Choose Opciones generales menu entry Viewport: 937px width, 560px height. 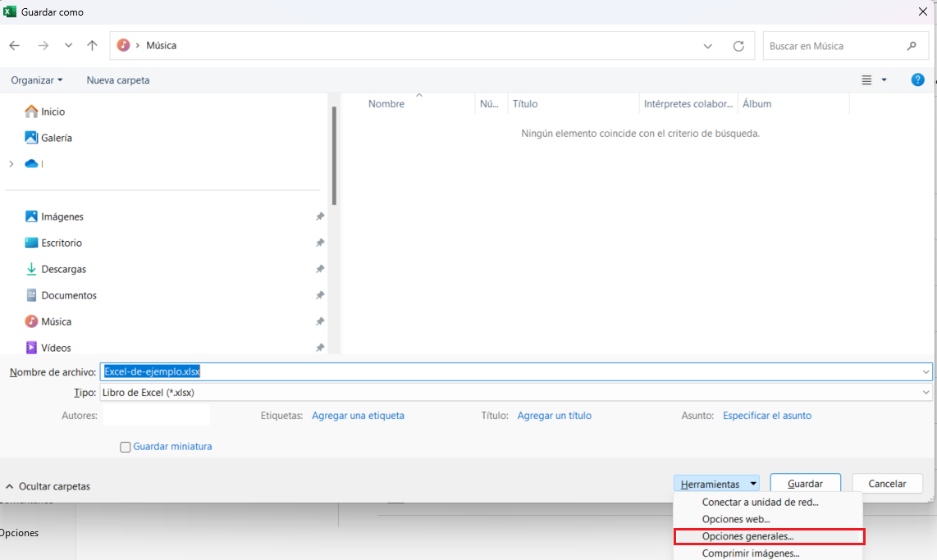click(769, 536)
